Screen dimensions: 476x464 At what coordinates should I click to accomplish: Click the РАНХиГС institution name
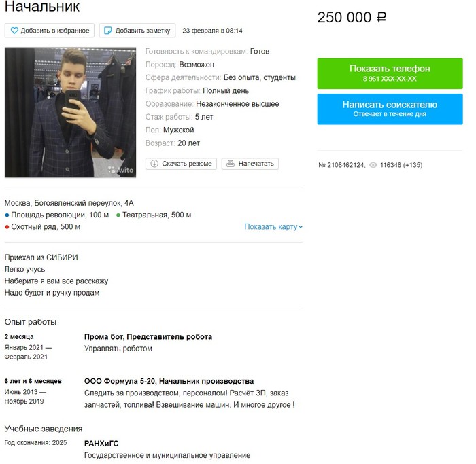click(101, 444)
